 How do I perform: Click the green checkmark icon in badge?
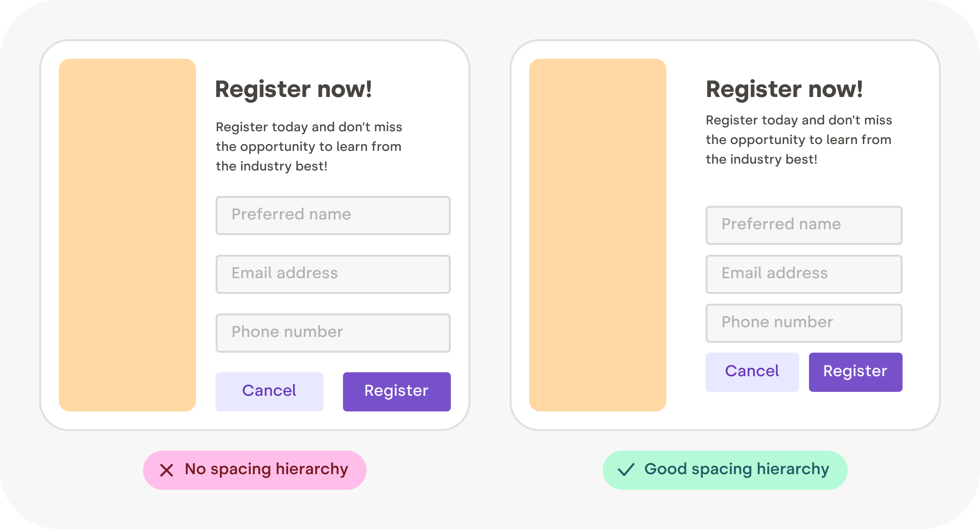[626, 470]
